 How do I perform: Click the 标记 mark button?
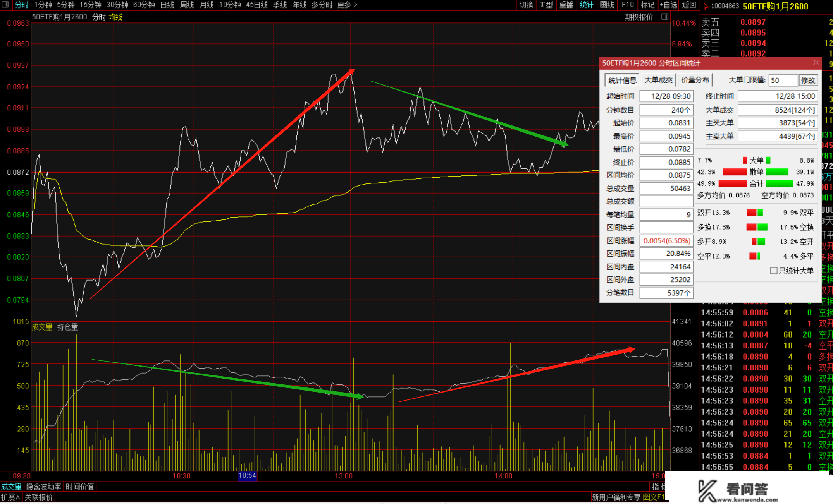[647, 5]
